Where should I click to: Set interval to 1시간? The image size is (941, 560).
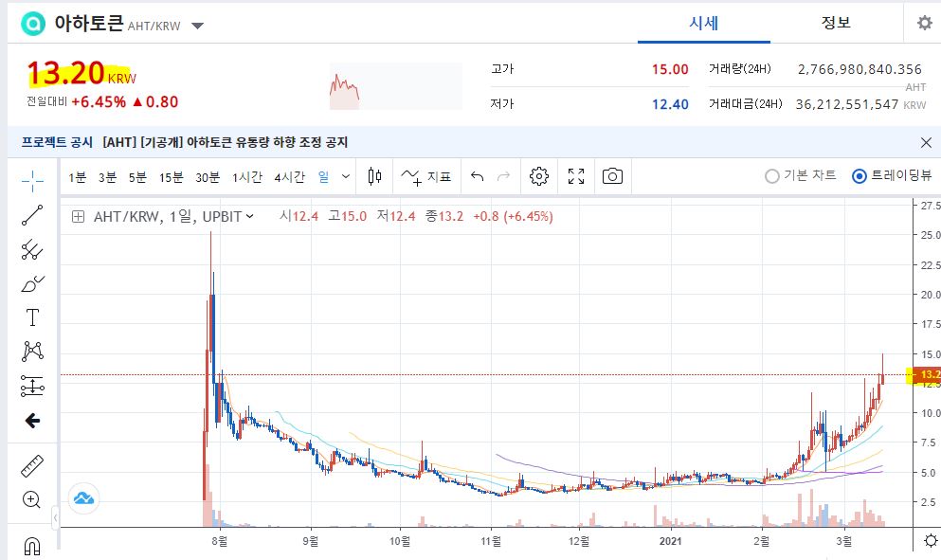pyautogui.click(x=247, y=177)
